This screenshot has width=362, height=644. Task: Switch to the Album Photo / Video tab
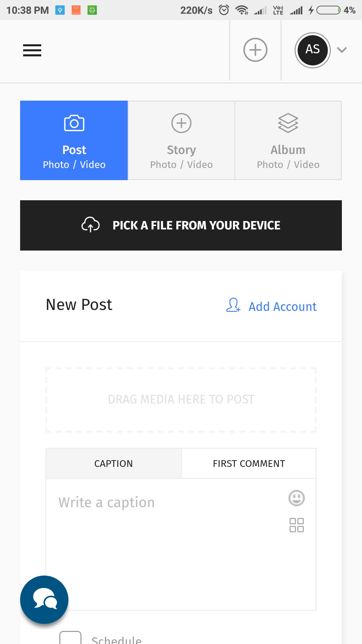[288, 140]
